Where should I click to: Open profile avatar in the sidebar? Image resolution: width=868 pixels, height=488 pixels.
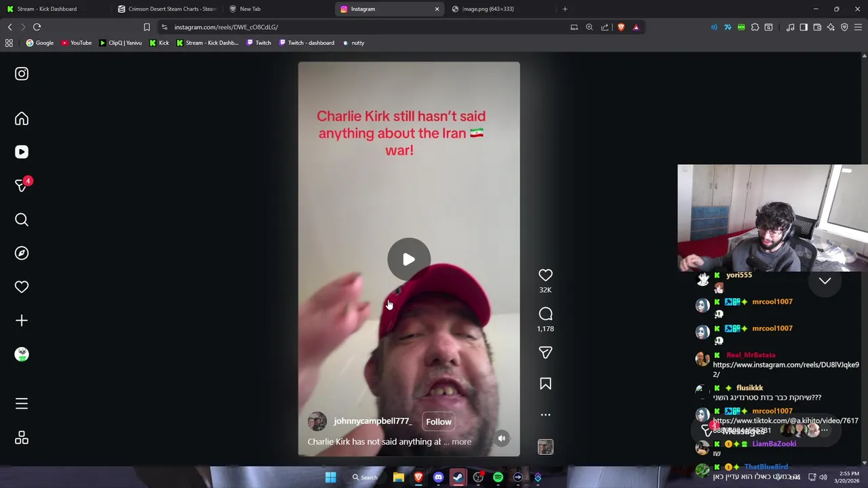22,354
